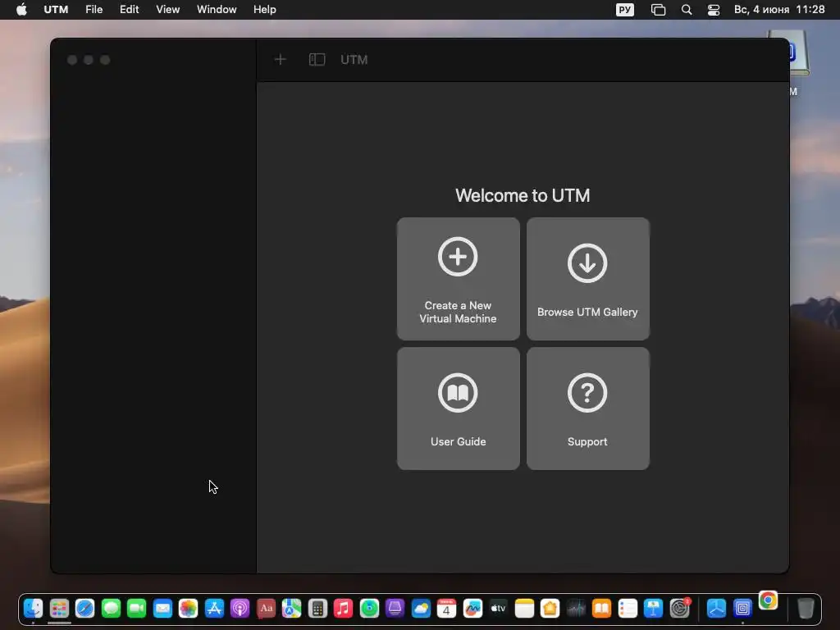Open Browse UTM Gallery
Screen dimensions: 840x630
[x=587, y=279]
